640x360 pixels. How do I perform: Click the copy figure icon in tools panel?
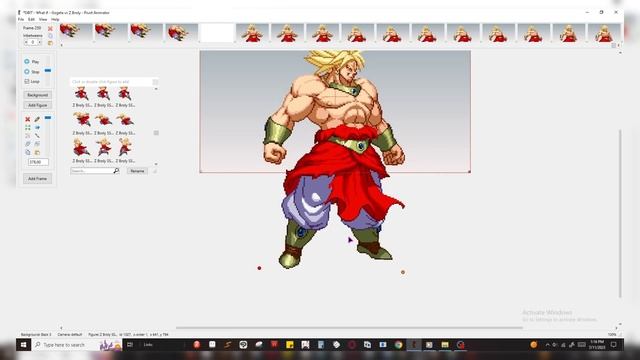point(28,152)
